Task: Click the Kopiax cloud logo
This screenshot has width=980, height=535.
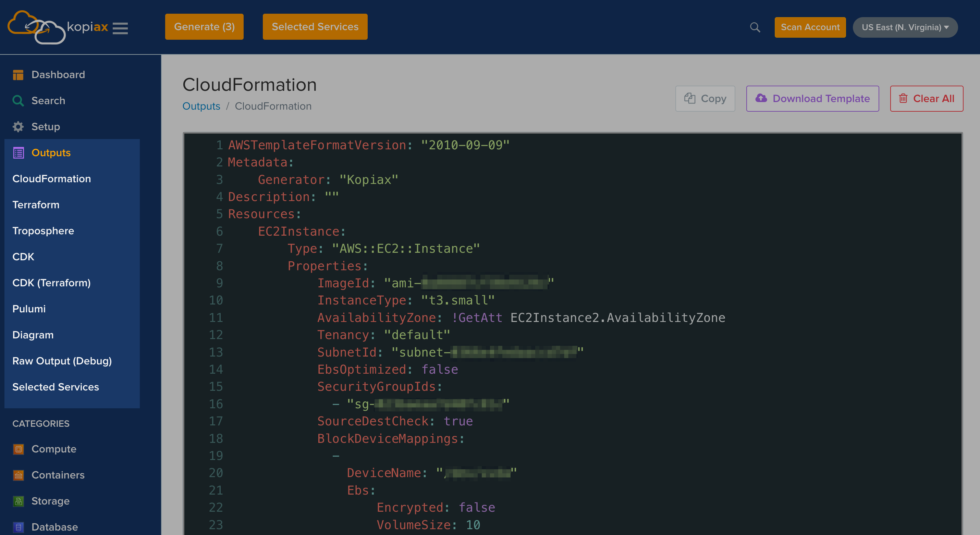Action: point(37,27)
